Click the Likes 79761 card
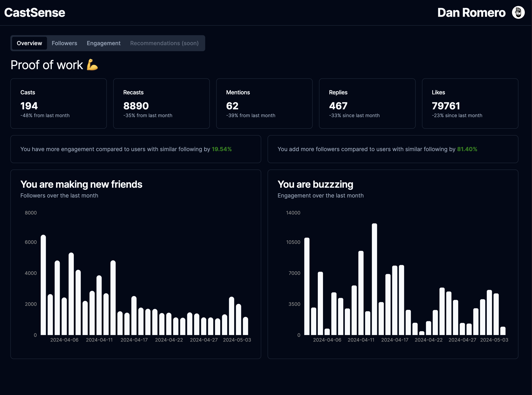 pyautogui.click(x=470, y=104)
